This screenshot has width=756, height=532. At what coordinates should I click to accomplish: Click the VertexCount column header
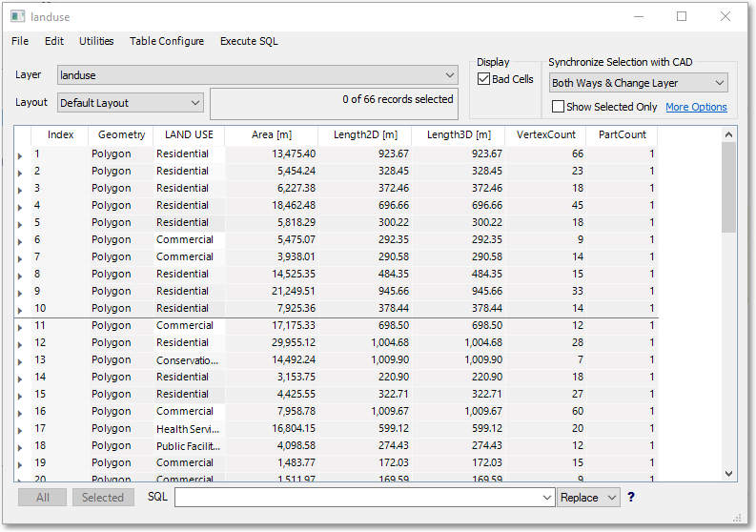click(x=545, y=134)
